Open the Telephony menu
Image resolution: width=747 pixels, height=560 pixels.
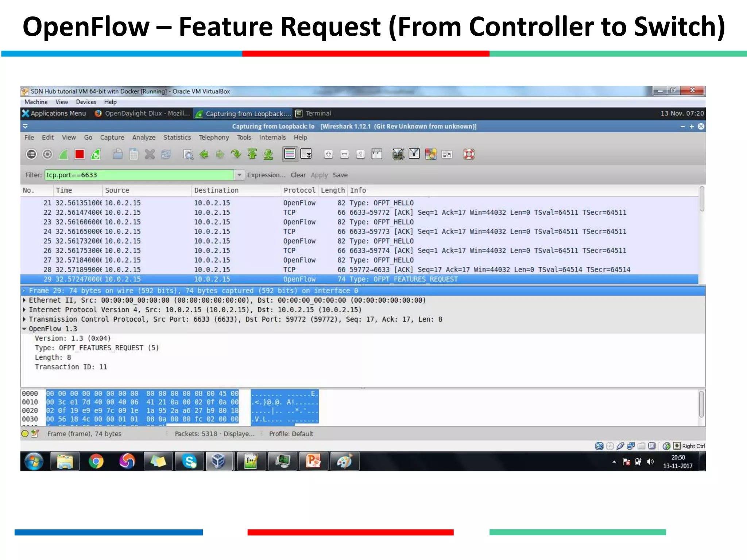(x=214, y=137)
